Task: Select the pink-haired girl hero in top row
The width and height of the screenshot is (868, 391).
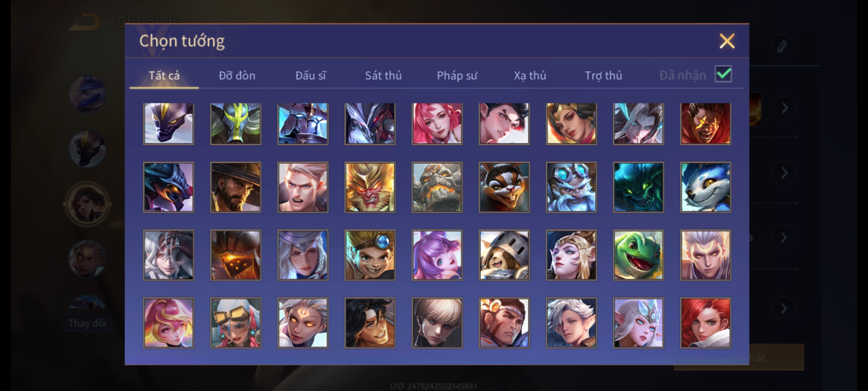Action: click(437, 123)
